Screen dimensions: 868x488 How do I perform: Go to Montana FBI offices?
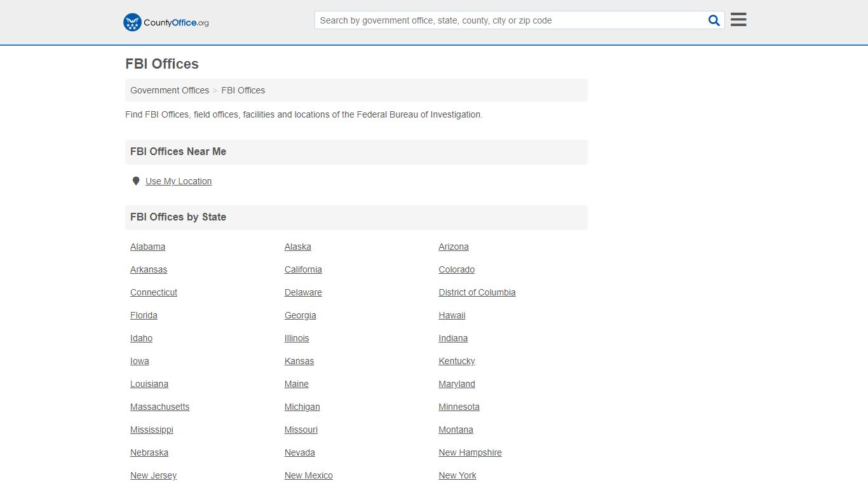click(456, 430)
